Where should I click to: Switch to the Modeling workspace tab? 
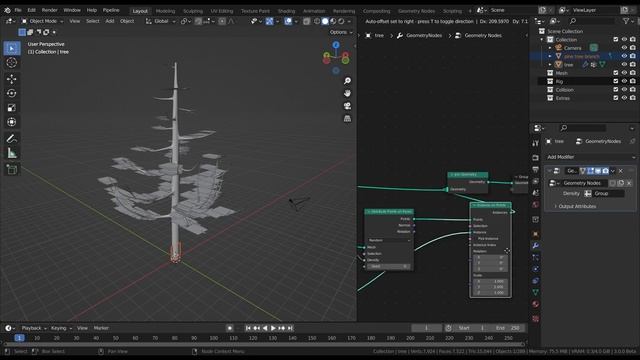coord(165,11)
